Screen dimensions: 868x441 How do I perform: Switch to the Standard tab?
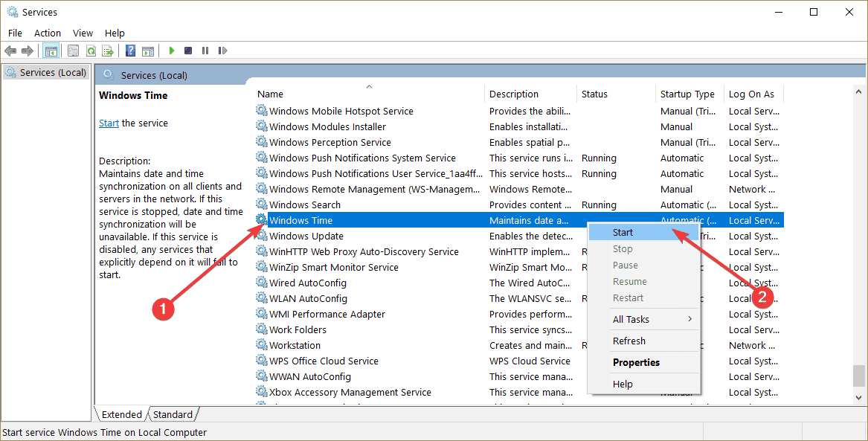[x=173, y=414]
